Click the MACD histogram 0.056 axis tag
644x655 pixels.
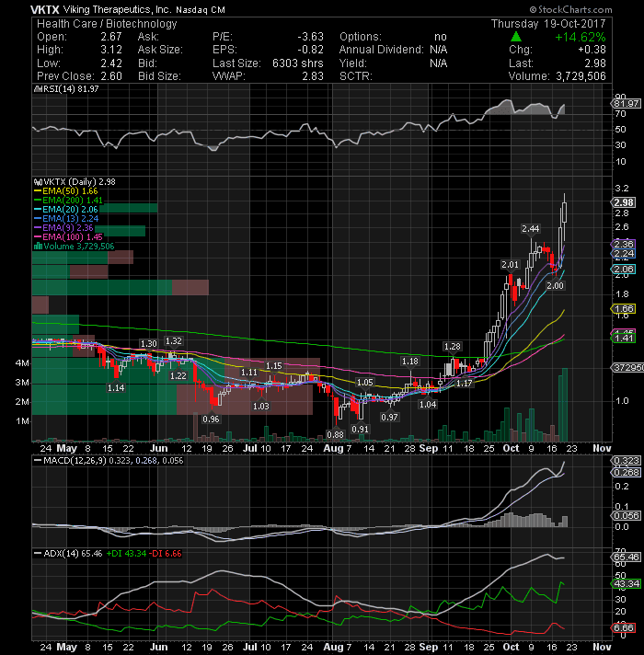click(x=627, y=516)
